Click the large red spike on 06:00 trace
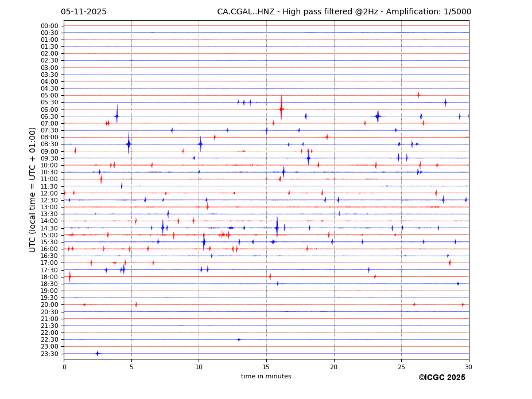 281,109
